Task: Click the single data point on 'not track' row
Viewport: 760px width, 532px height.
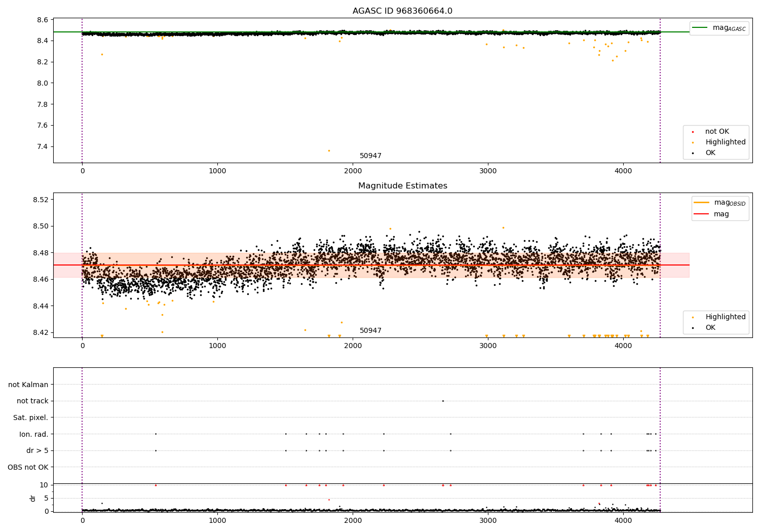Action: (x=443, y=401)
